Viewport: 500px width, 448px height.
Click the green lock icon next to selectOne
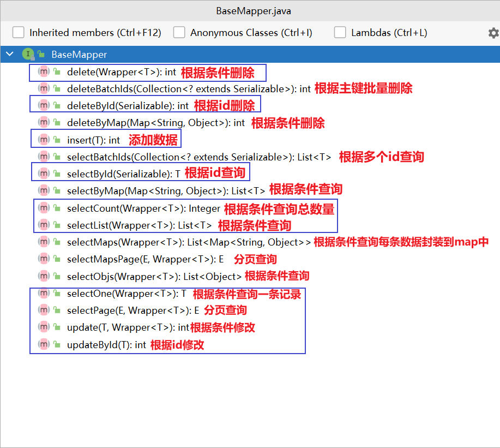57,293
